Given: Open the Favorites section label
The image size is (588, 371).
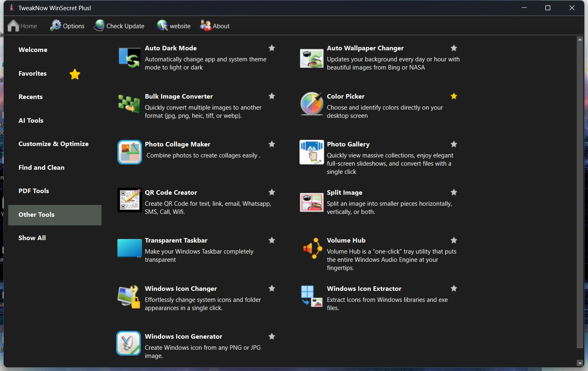Looking at the screenshot, I should (x=32, y=74).
